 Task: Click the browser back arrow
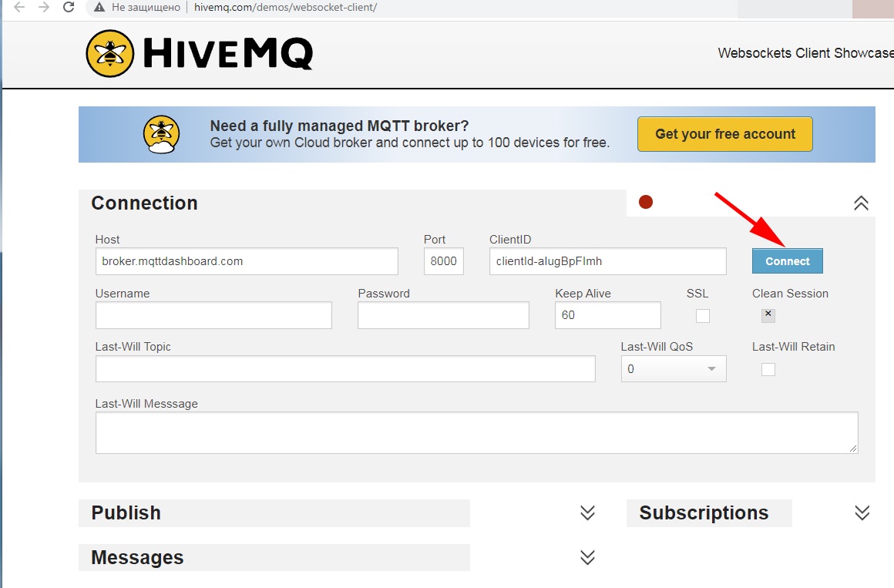(x=18, y=8)
